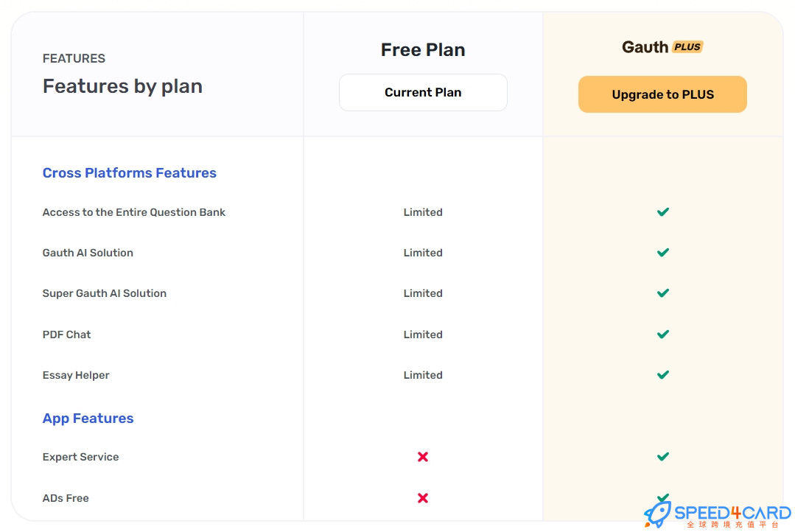This screenshot has height=532, width=795.
Task: Click the green checkmark for Question Bank access
Action: [662, 212]
